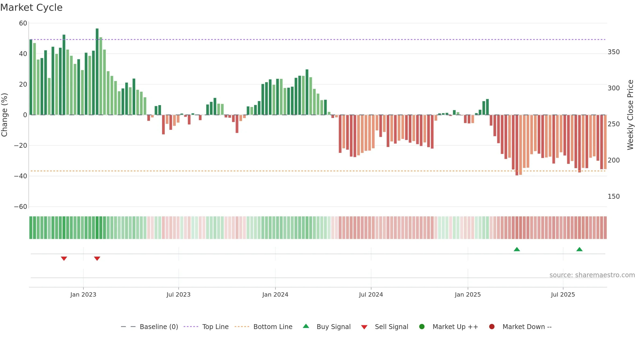Toggle the Top Line legend item
Image resolution: width=644 pixels, height=362 pixels.
pos(206,327)
